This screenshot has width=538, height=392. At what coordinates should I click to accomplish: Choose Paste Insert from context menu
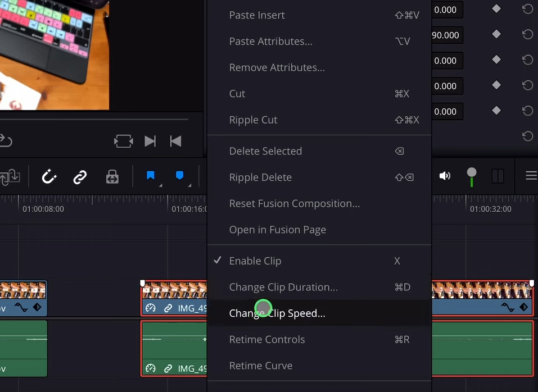pos(319,15)
